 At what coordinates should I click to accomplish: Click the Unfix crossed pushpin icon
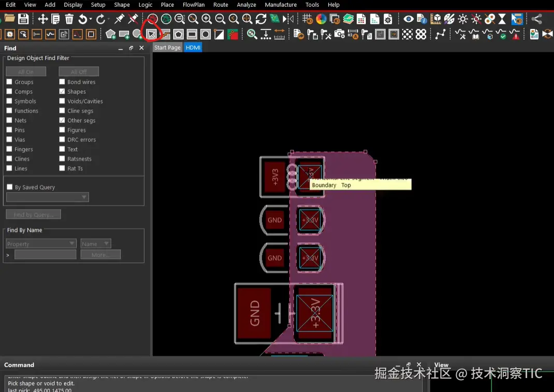133,19
